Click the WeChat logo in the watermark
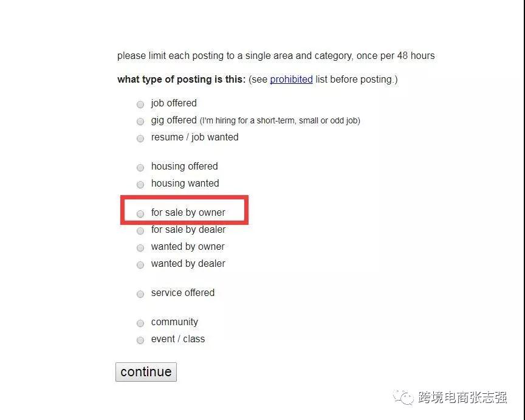Screen dimensions: 525x420 coord(403,397)
